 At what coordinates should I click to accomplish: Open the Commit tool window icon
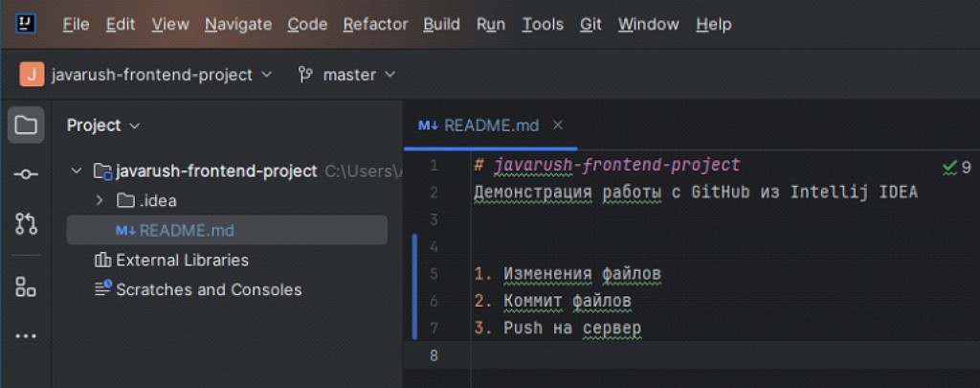(26, 174)
